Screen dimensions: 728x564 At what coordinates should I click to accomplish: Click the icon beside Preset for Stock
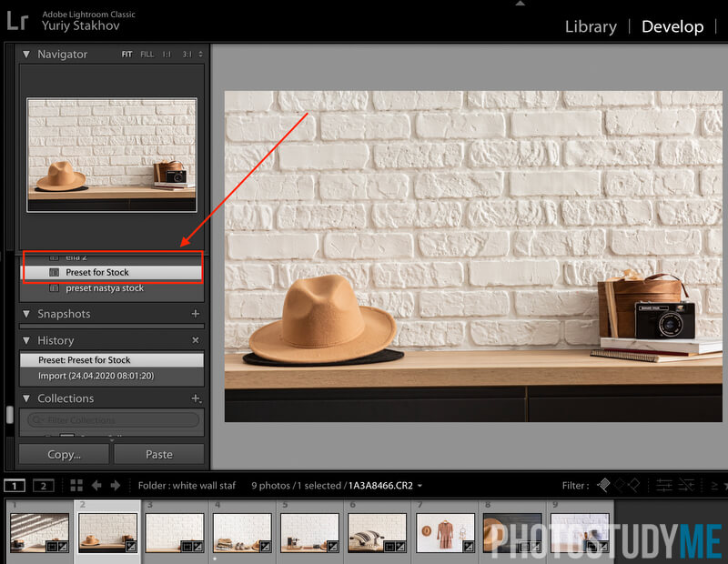click(x=55, y=272)
